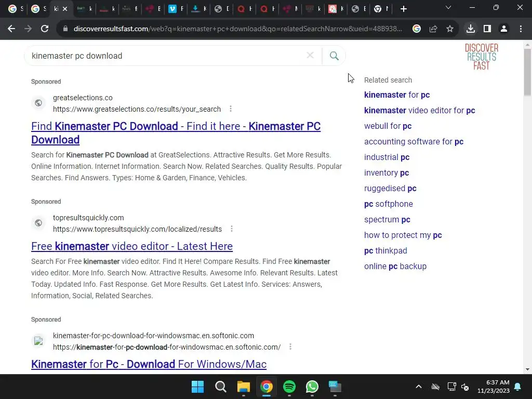Click the Google icon in address bar
The image size is (532, 399).
(x=417, y=29)
